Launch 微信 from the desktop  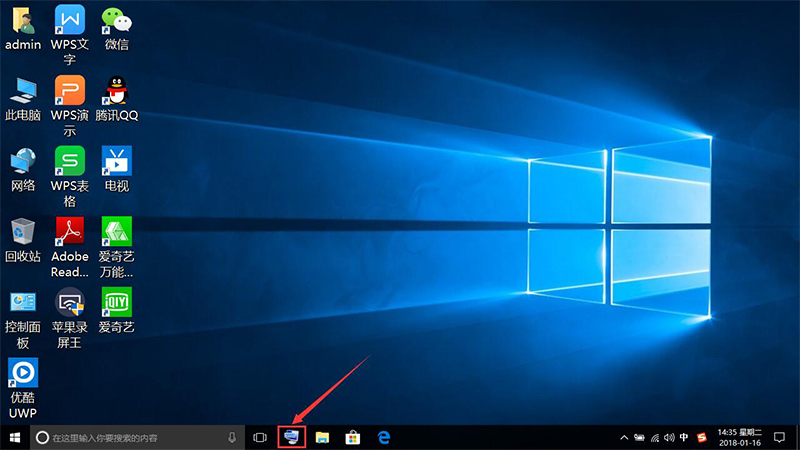[x=116, y=20]
